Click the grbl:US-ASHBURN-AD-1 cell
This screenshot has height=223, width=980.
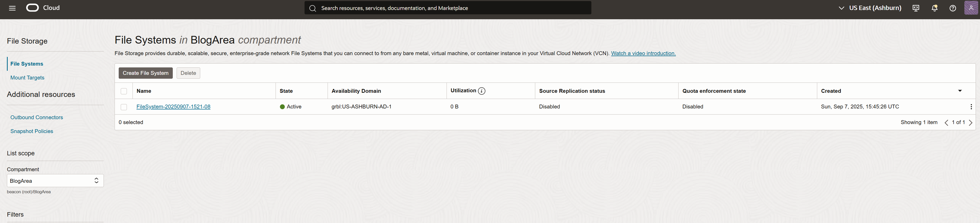pos(361,107)
